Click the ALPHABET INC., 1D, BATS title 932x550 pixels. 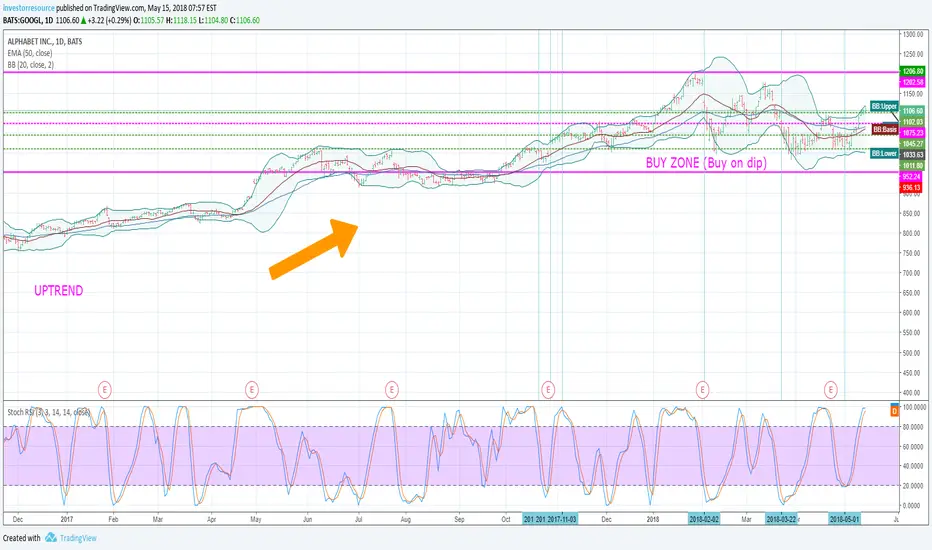[45, 41]
